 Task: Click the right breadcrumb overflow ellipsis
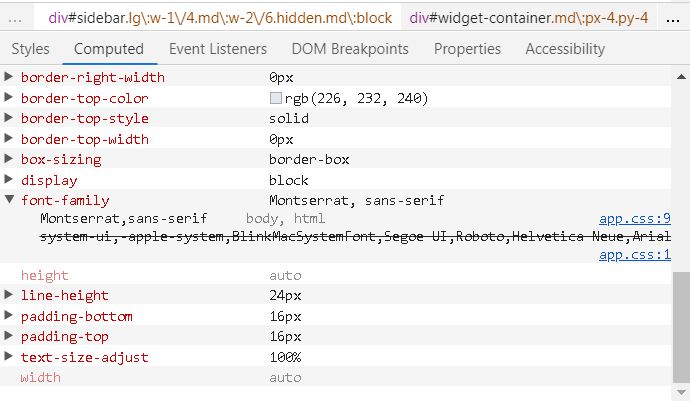tap(673, 19)
